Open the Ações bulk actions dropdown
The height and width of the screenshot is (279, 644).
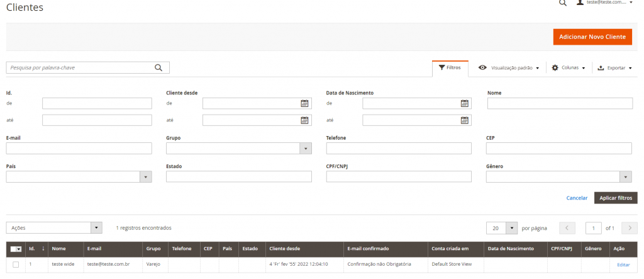pos(54,227)
